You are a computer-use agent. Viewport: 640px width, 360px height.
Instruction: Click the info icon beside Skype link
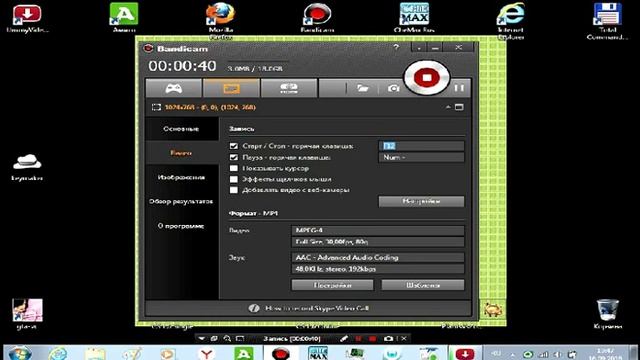point(253,308)
